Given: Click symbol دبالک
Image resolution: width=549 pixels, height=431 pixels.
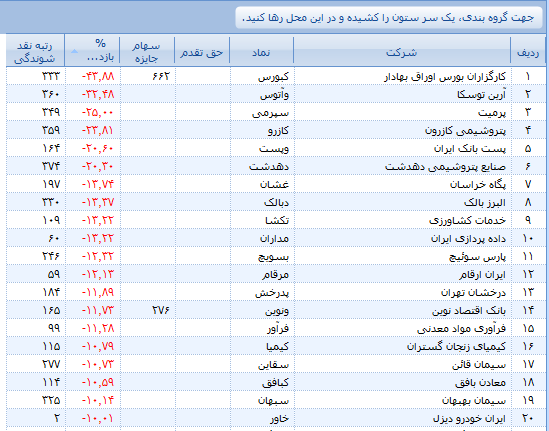Looking at the screenshot, I should point(276,202).
